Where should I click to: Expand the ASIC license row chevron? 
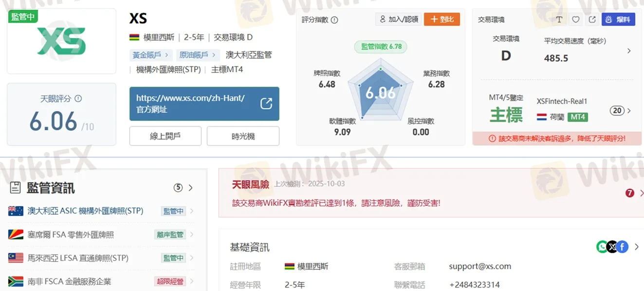[x=192, y=211]
